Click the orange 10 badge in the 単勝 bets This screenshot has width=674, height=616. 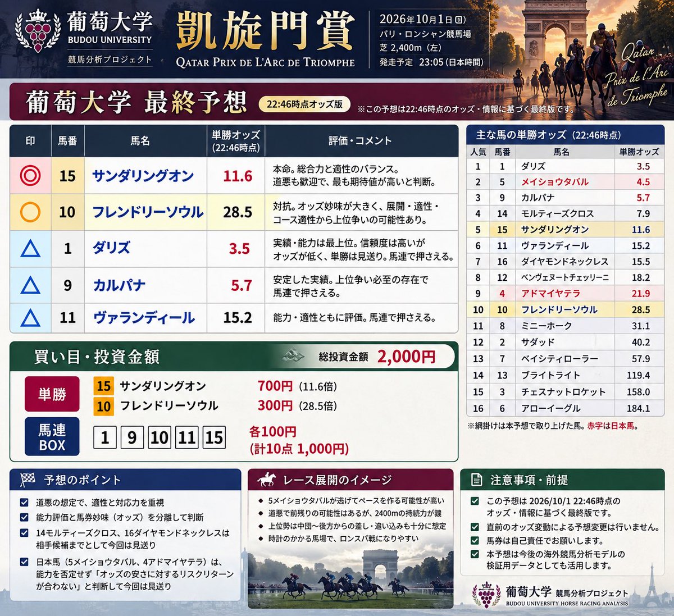(103, 406)
